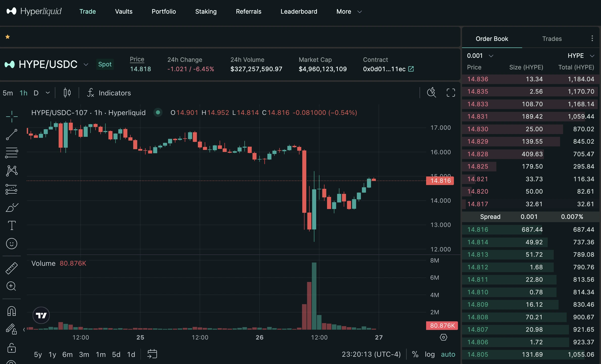601x364 pixels.
Task: Open order book three-dot options menu
Action: pos(592,38)
